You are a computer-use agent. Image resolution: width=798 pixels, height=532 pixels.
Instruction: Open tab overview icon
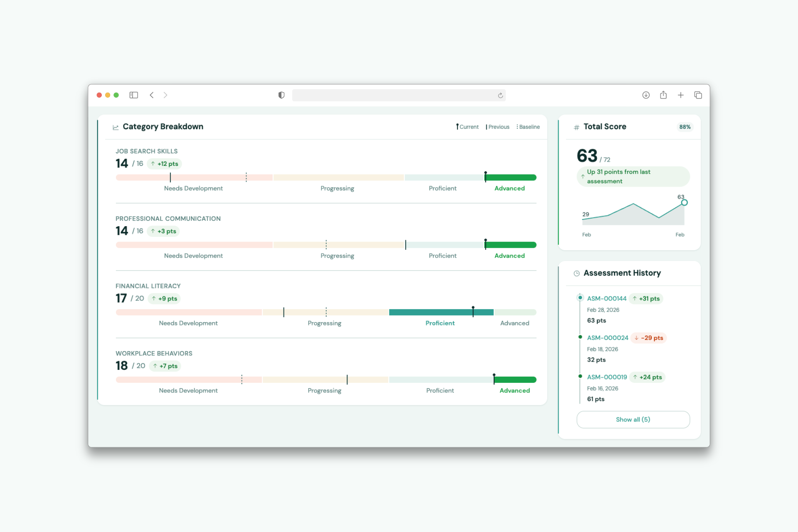698,95
